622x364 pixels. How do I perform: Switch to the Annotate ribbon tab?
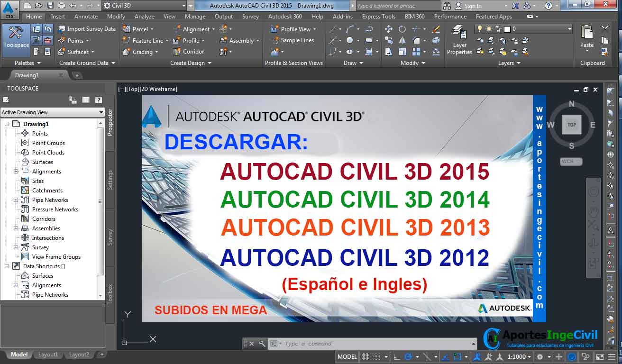pos(86,16)
